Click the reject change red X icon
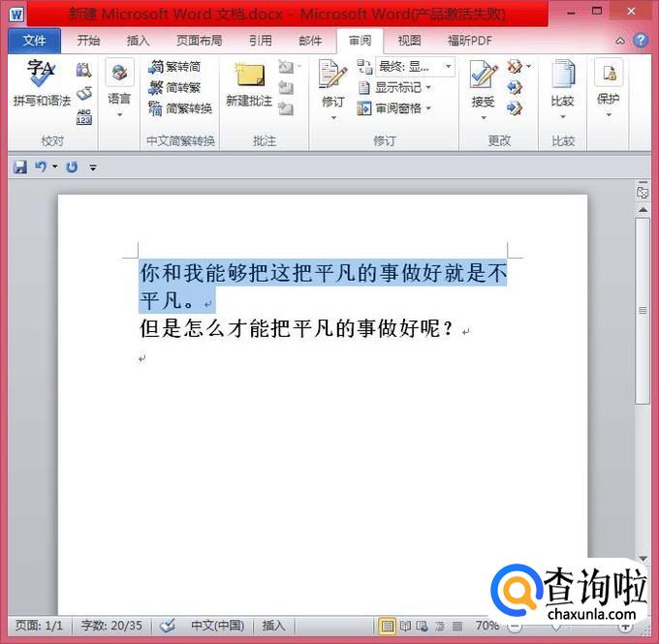Image resolution: width=659 pixels, height=644 pixels. click(x=514, y=67)
